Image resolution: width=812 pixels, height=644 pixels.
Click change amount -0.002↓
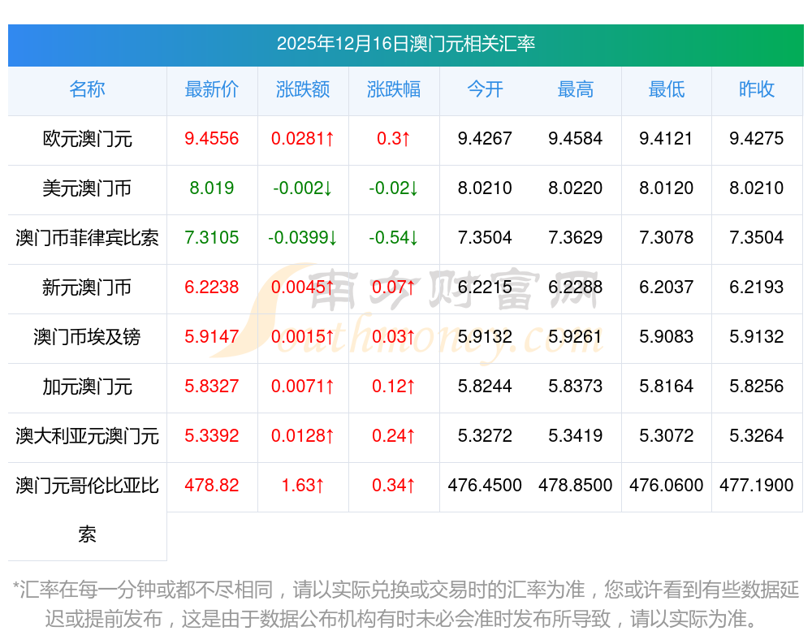click(x=303, y=188)
